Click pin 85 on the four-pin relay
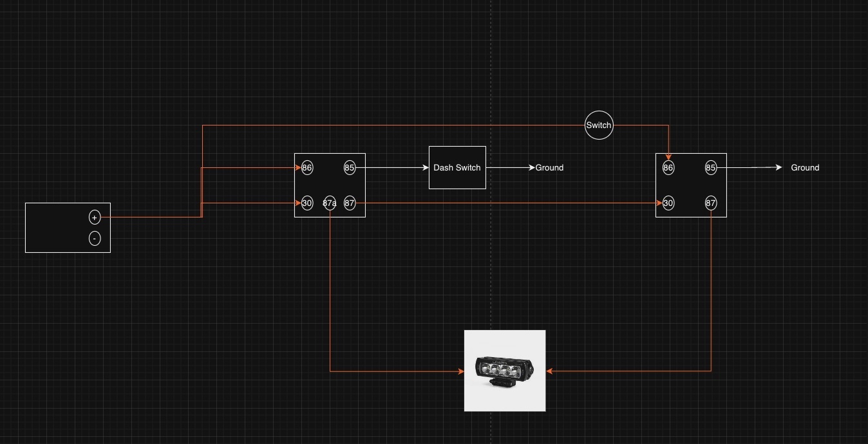The image size is (868, 444). [711, 168]
